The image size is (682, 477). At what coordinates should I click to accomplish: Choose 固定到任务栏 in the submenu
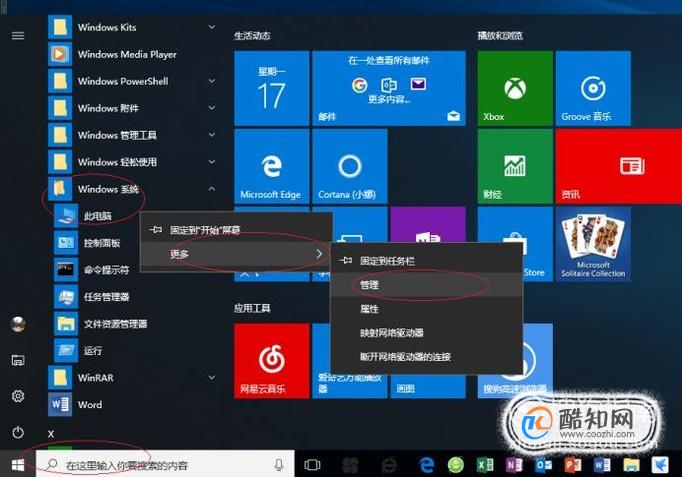click(427, 261)
